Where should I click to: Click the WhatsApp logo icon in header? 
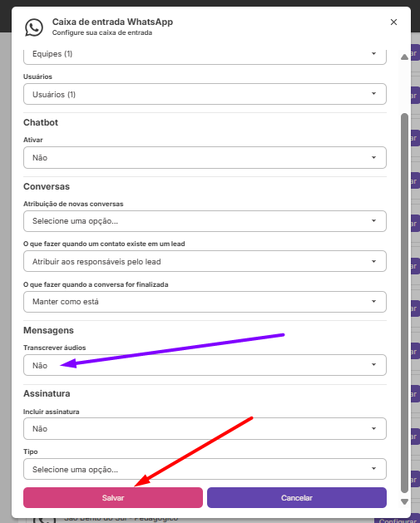[x=34, y=27]
